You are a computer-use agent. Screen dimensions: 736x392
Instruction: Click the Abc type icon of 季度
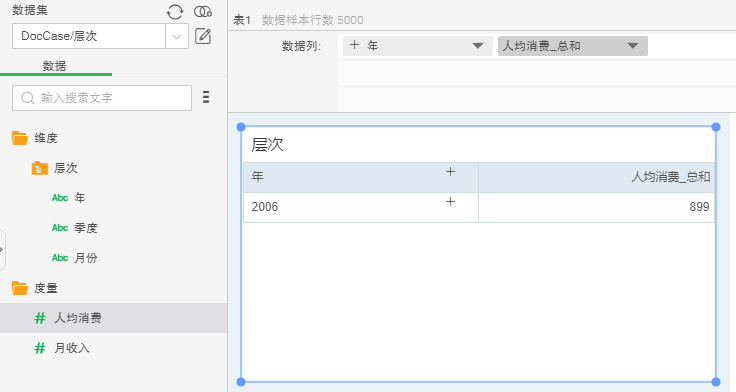pyautogui.click(x=60, y=228)
